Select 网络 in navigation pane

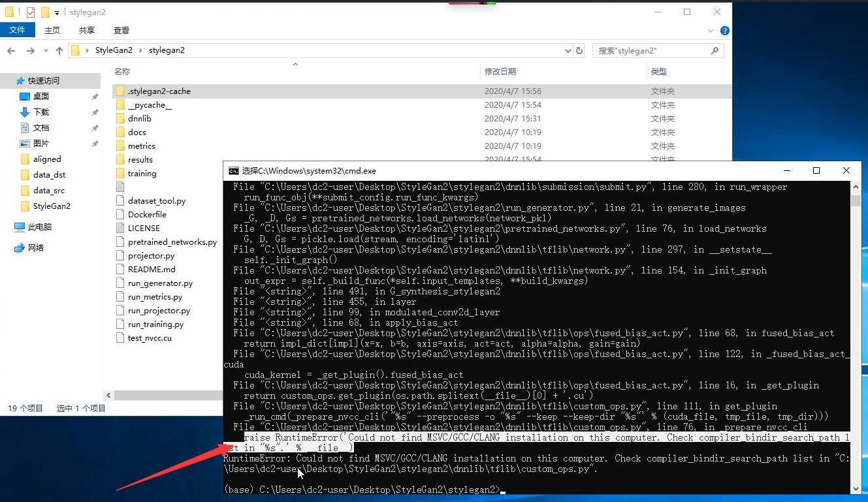[36, 248]
